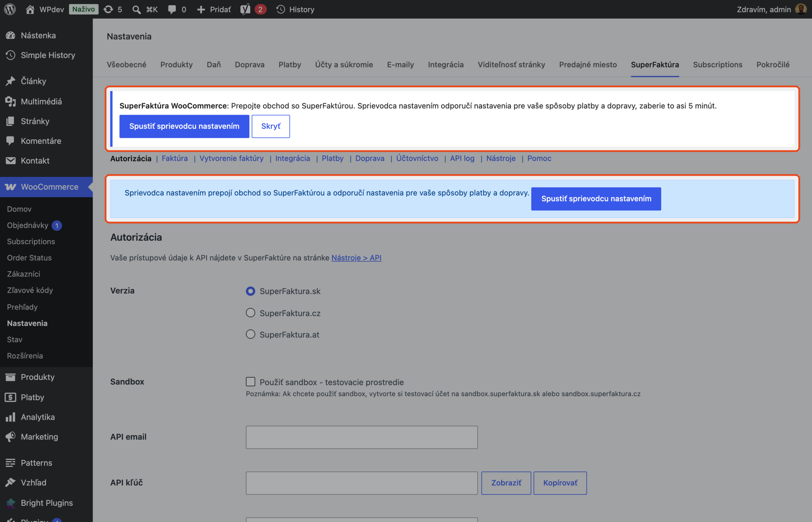812x522 pixels.
Task: Open the Simple History sidebar icon
Action: [x=10, y=55]
